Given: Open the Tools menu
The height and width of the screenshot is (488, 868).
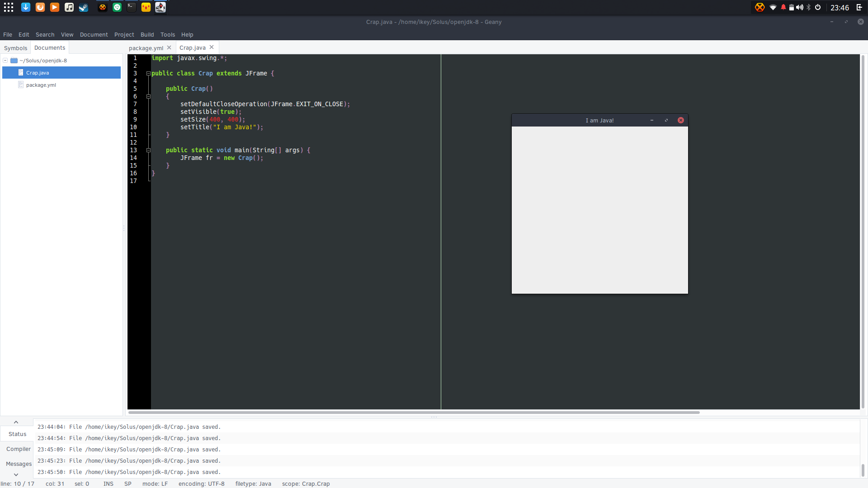Looking at the screenshot, I should click(168, 35).
